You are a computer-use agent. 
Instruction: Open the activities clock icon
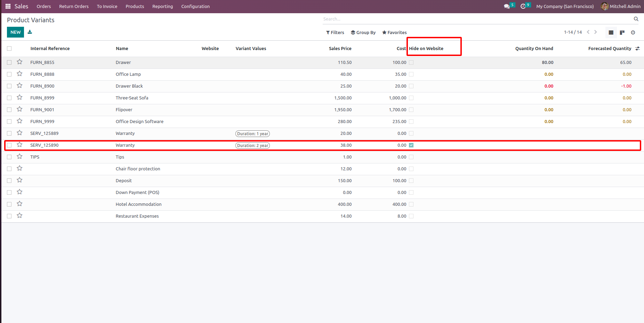[x=523, y=6]
